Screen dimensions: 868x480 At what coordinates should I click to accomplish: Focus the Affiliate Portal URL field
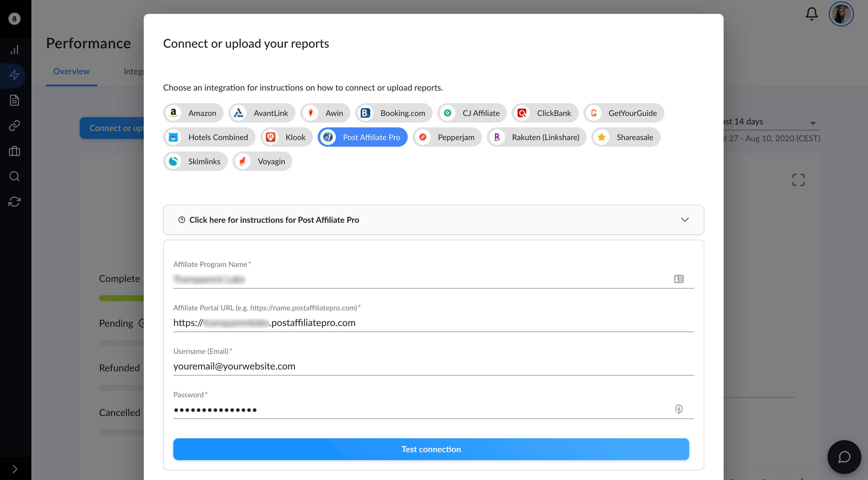pyautogui.click(x=433, y=323)
